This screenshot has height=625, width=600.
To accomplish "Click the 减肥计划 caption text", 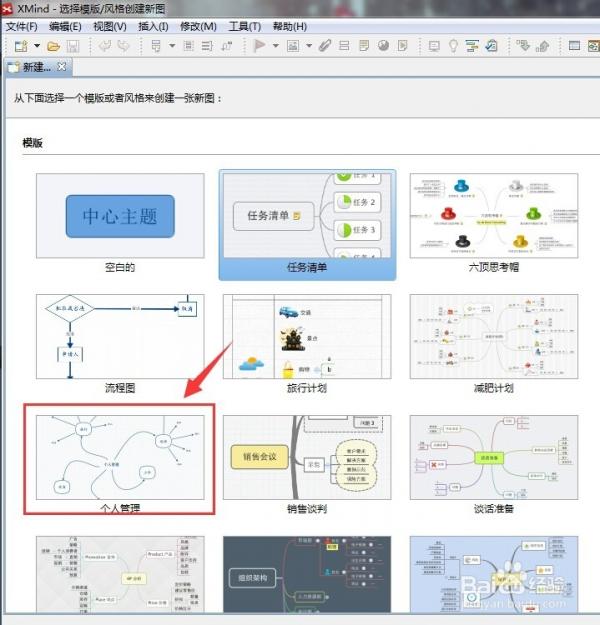I will [x=494, y=388].
